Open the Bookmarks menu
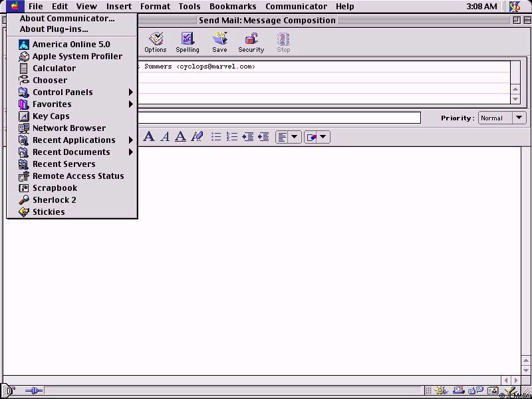 (x=233, y=7)
